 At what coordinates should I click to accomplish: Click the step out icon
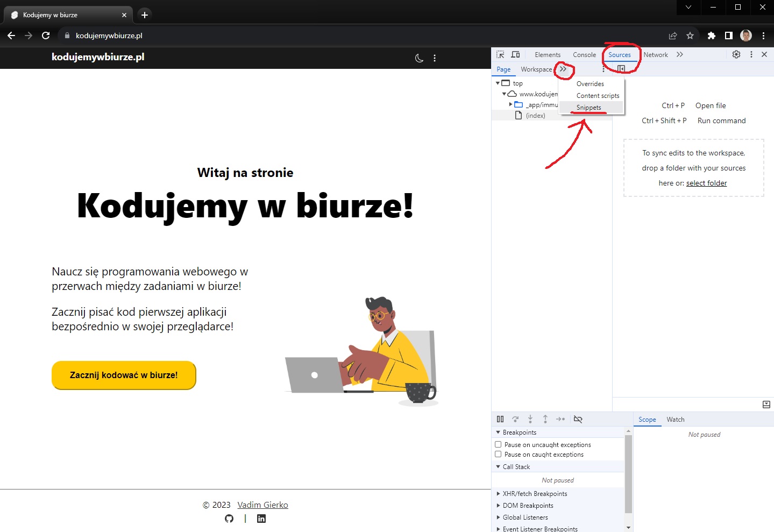(545, 419)
